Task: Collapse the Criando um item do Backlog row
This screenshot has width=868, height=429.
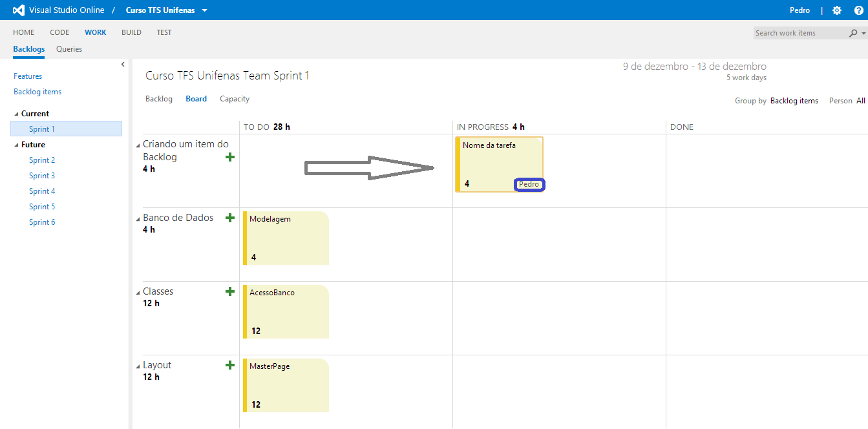Action: pos(138,145)
